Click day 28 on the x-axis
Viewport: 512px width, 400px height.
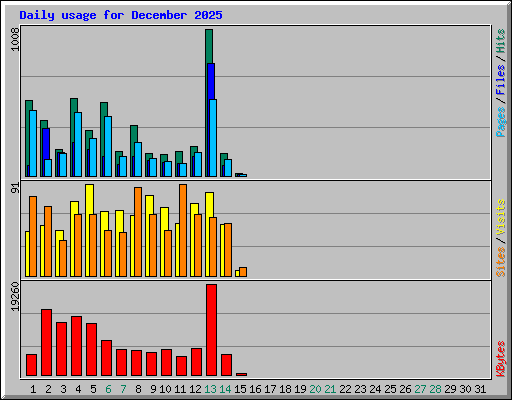click(x=435, y=389)
